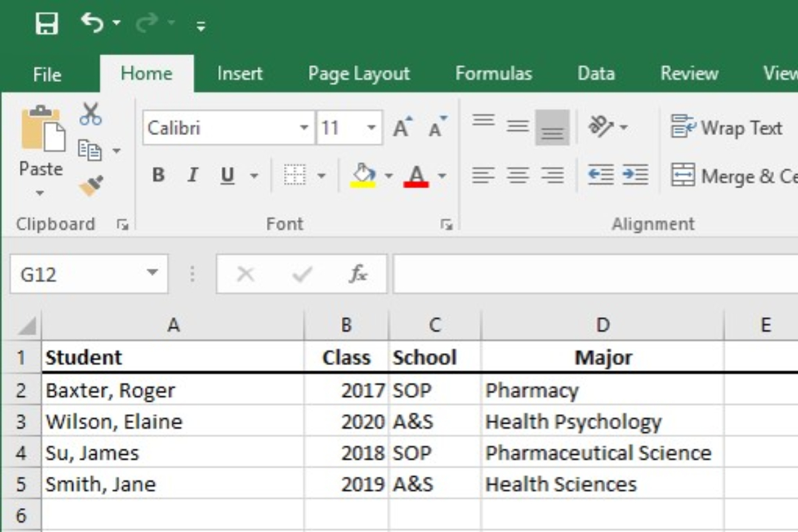This screenshot has height=532, width=798.
Task: Click the Save icon in title bar
Action: [47, 25]
